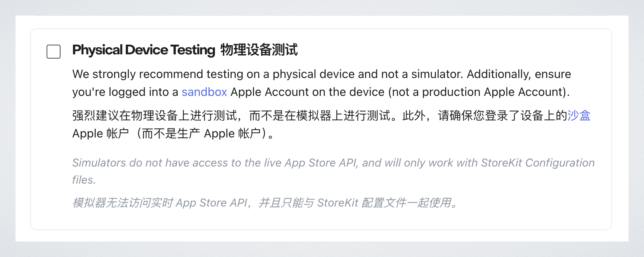Click the "you're logged into a" text
Screen dimensions: 644x257
125,92
